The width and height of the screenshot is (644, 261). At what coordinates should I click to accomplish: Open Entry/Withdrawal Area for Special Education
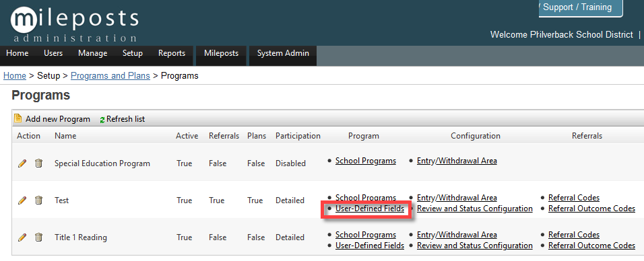click(x=457, y=161)
